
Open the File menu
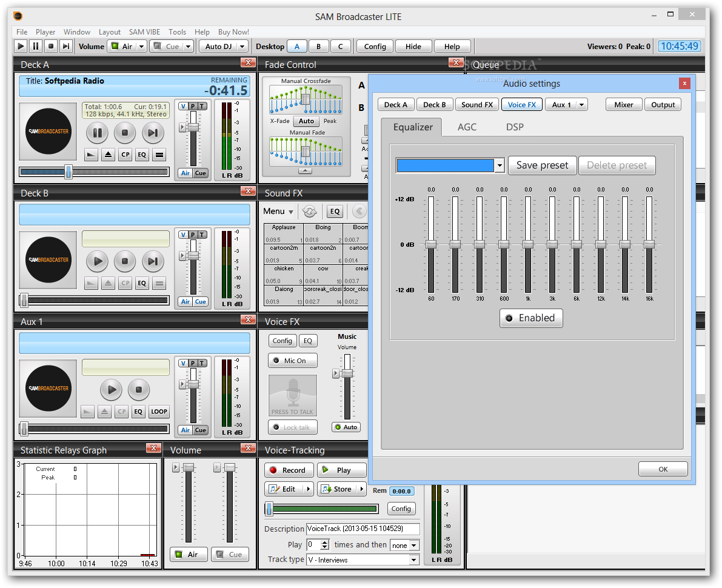coord(22,32)
